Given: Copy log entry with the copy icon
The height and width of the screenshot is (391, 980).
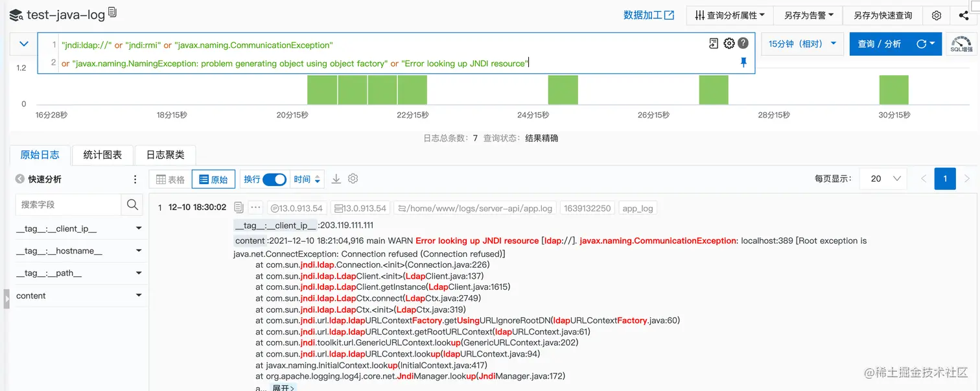Looking at the screenshot, I should (239, 207).
